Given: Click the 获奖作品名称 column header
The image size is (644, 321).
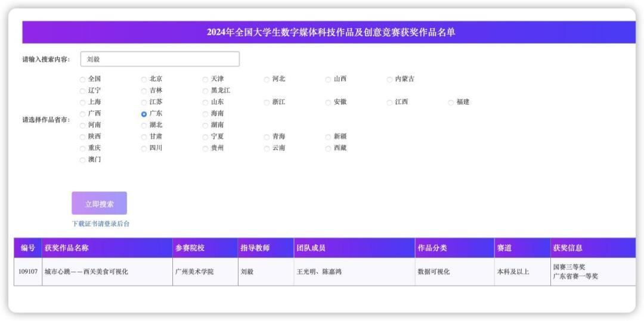Looking at the screenshot, I should point(66,248).
